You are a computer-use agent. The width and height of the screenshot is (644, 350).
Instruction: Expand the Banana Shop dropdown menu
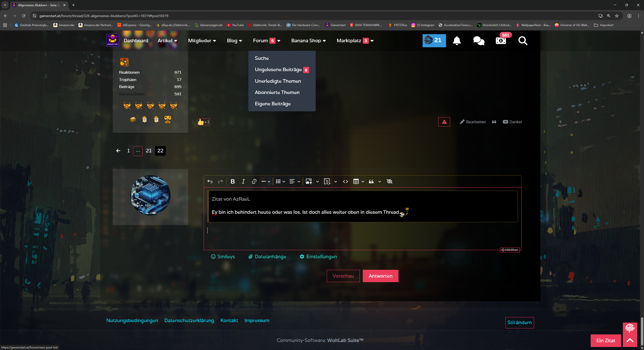(308, 41)
